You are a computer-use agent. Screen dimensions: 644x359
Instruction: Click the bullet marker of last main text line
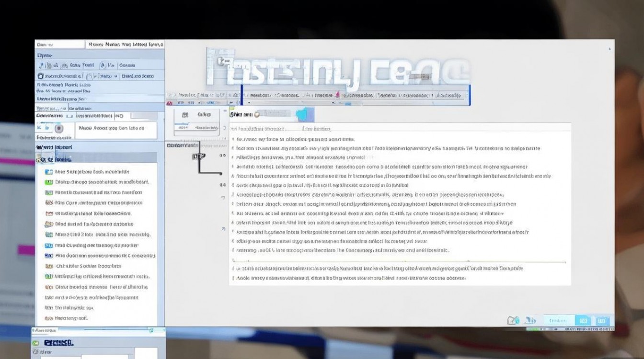click(233, 278)
